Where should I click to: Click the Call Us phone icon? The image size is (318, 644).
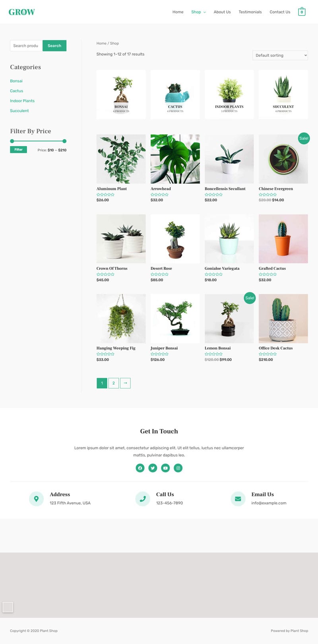coord(143,499)
